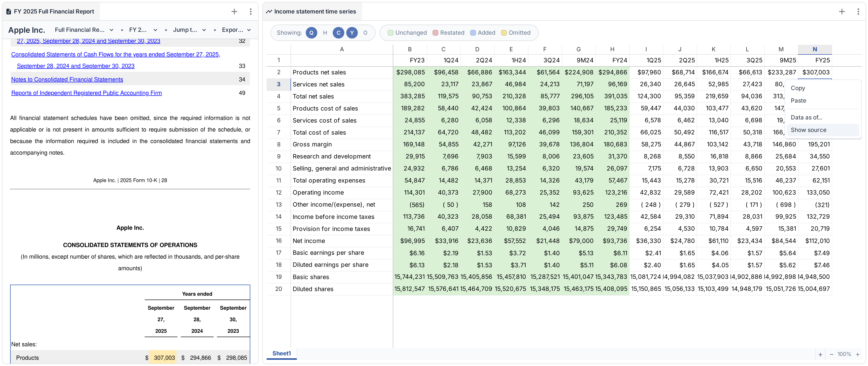The height and width of the screenshot is (366, 868).
Task: Open the FY 2... period dropdown
Action: coord(143,30)
